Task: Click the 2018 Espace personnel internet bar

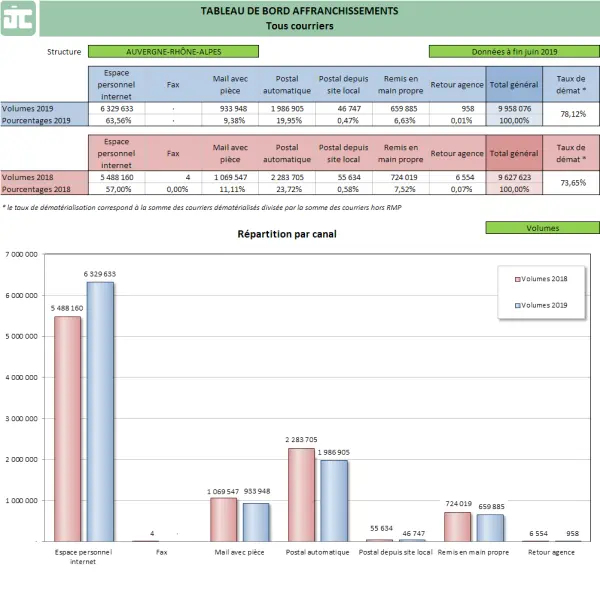Action: point(67,429)
